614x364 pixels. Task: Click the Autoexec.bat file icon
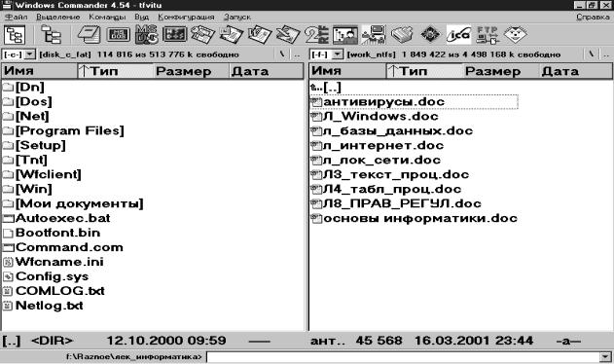[8, 219]
